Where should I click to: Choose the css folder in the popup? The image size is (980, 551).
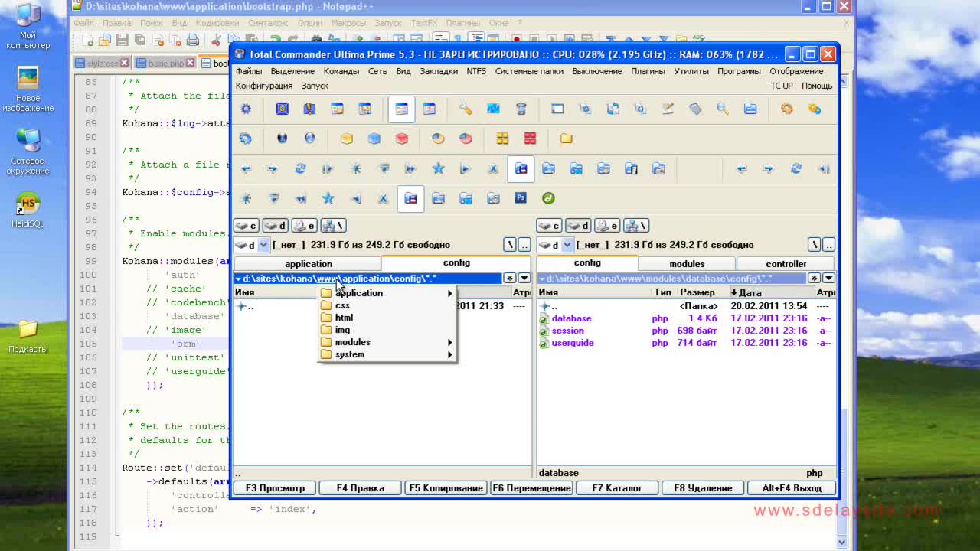387,305
